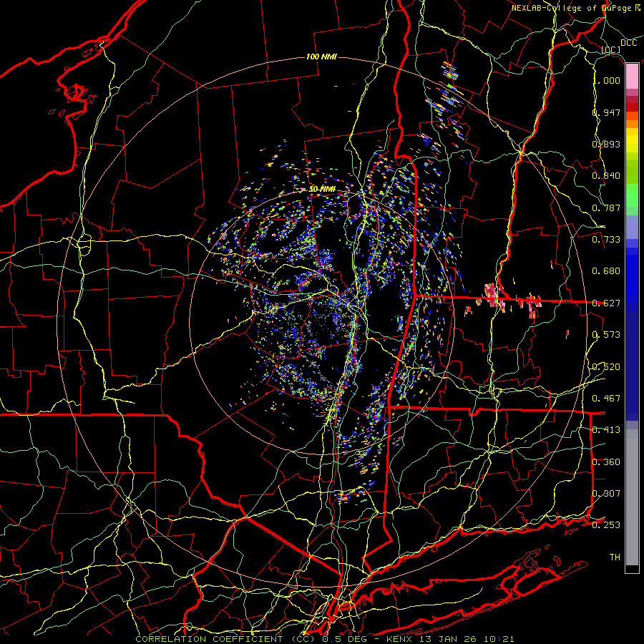Screen dimensions: 644x644
Task: Click the 0.787 scale value
Action: [x=606, y=208]
